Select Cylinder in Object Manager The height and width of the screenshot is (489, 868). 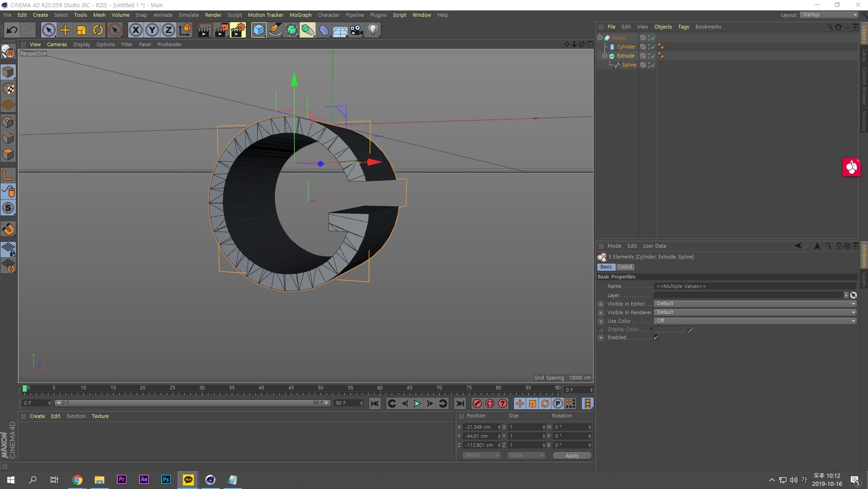point(626,47)
